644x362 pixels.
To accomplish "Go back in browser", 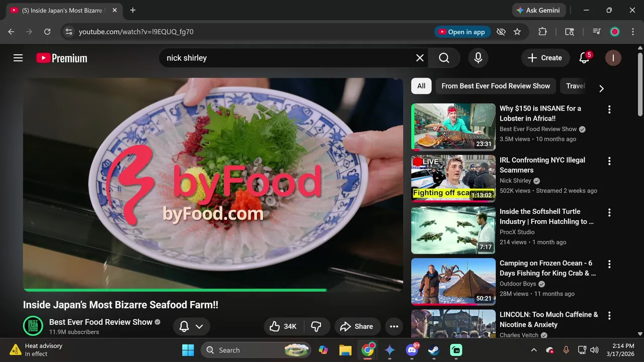I will coord(11,32).
